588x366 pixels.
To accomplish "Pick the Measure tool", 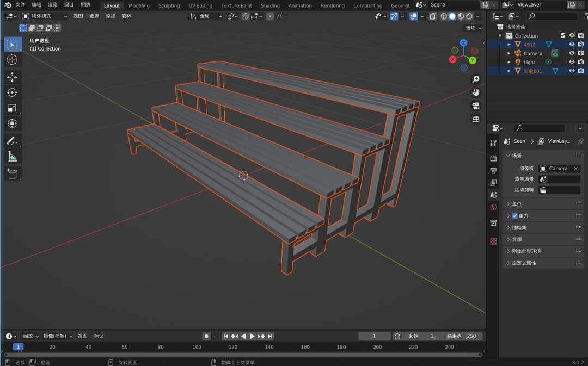I will (13, 157).
